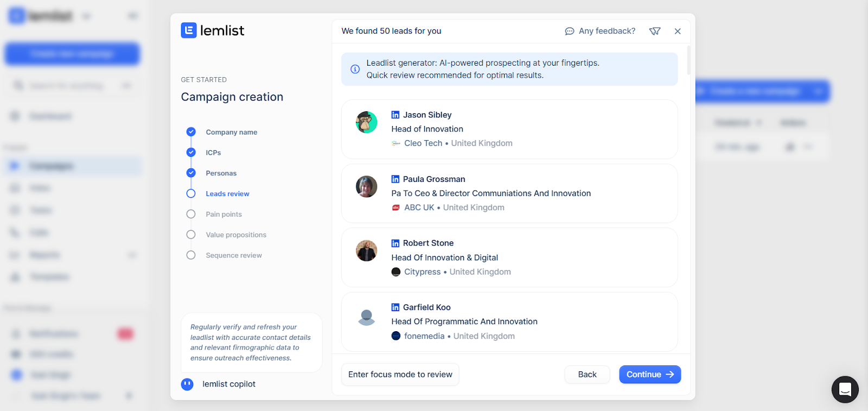Expand the workspace dropdown arrow in background sidebar
This screenshot has width=868, height=411.
point(86,16)
